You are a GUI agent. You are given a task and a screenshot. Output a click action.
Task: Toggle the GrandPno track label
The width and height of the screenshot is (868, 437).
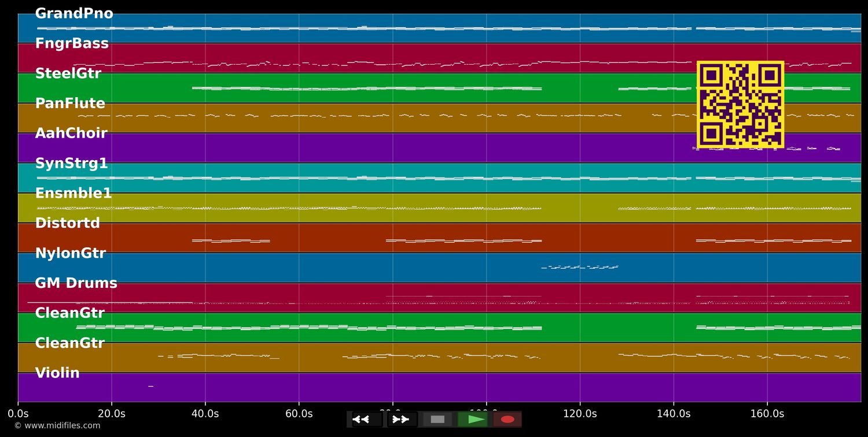click(74, 13)
